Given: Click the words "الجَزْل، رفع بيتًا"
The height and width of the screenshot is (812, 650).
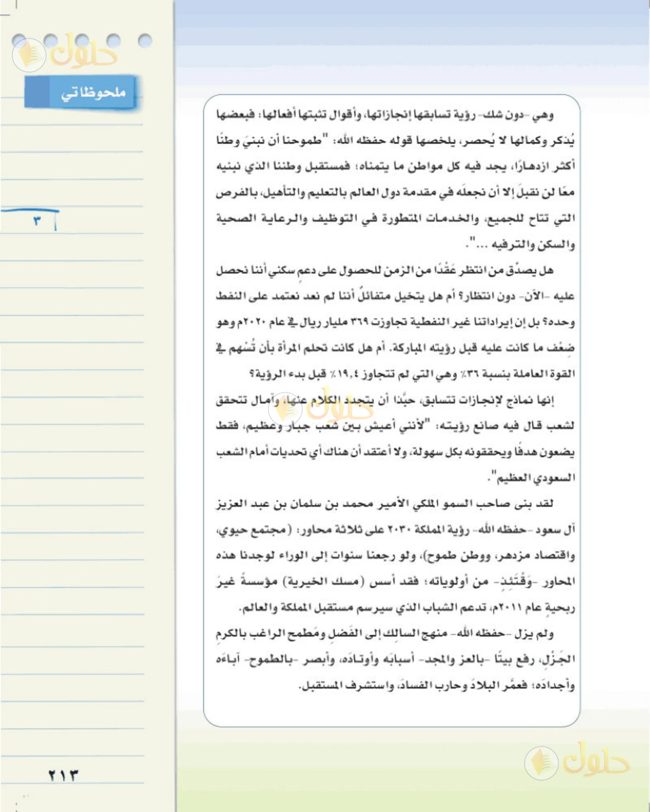Looking at the screenshot, I should click(534, 660).
